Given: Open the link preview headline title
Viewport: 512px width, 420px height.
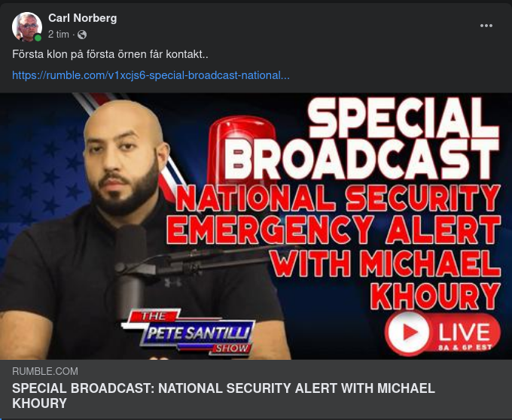Looking at the screenshot, I should 224,395.
